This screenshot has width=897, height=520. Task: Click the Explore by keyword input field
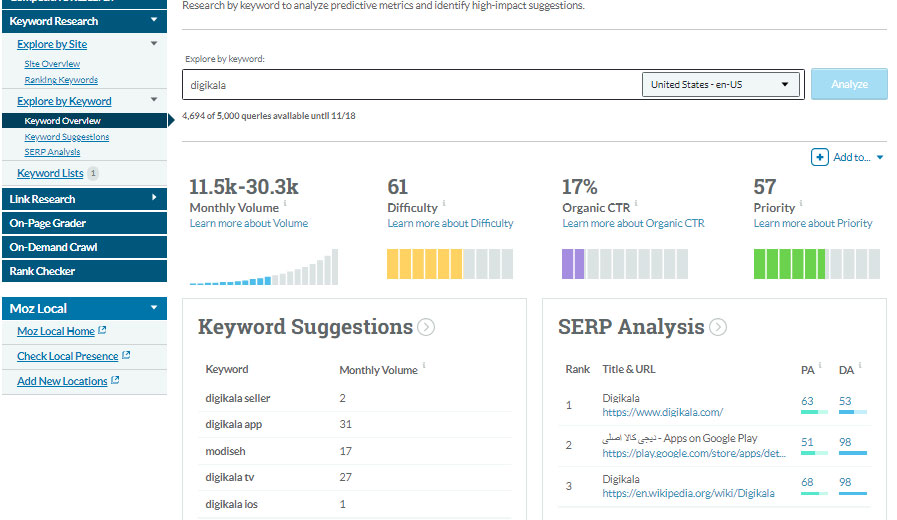(x=410, y=85)
